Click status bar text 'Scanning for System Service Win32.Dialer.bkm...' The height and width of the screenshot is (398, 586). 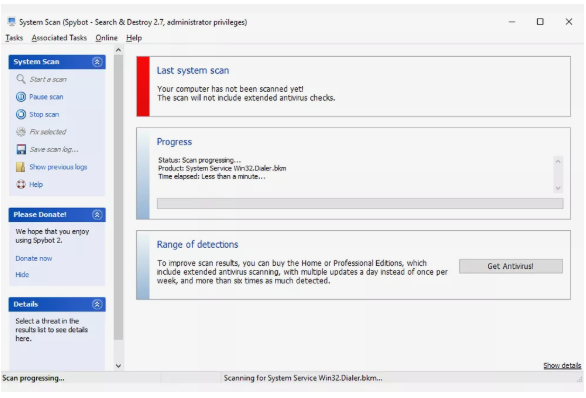pos(303,378)
